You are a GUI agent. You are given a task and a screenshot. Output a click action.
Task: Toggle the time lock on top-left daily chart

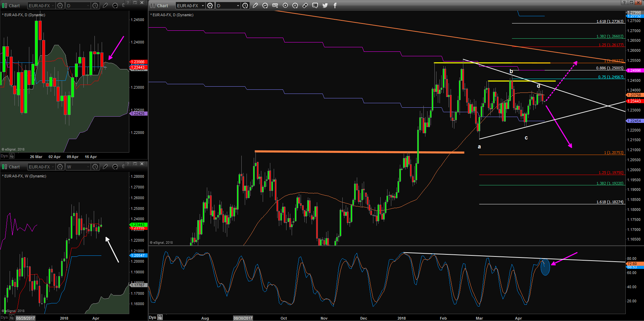(12, 156)
